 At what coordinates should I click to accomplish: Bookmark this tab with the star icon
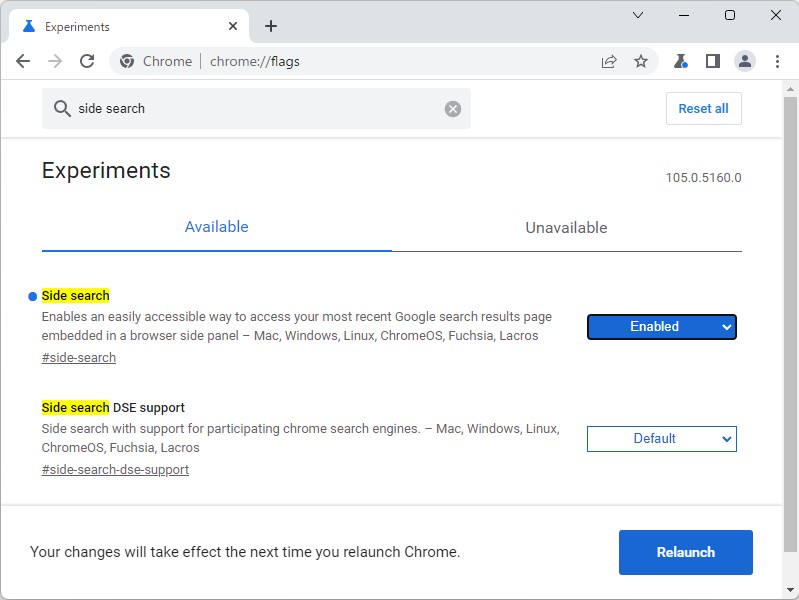pos(641,61)
